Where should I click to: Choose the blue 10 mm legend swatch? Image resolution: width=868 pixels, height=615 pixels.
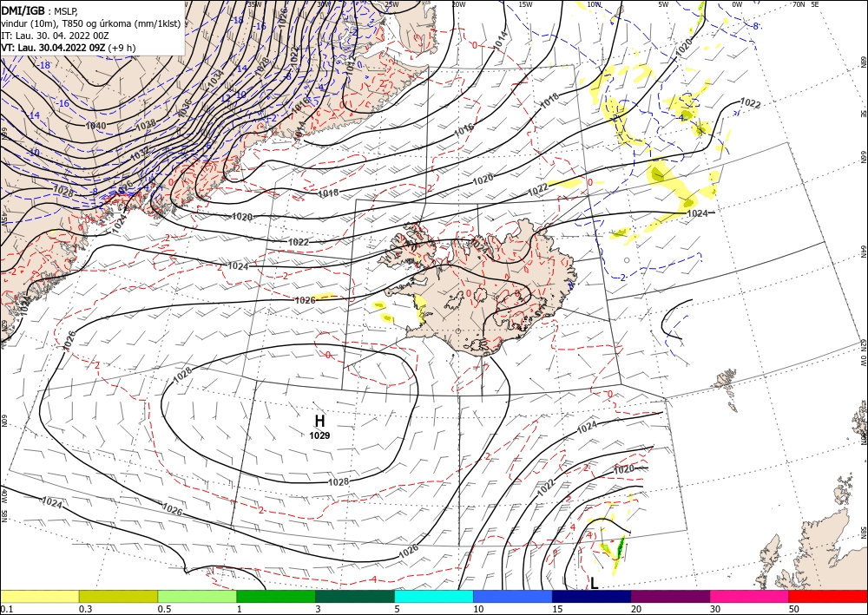(x=513, y=596)
